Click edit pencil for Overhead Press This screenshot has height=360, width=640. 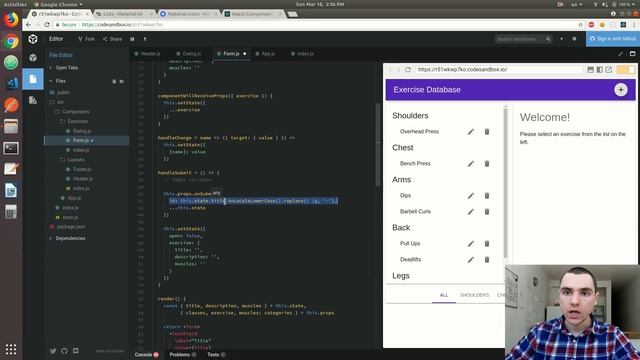click(471, 131)
